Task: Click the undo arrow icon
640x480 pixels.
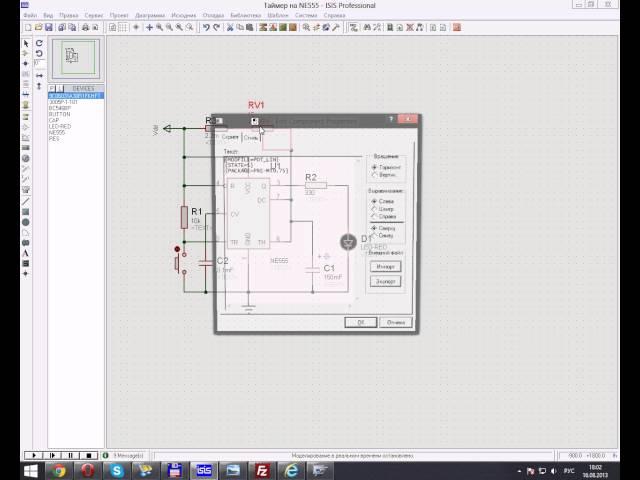Action: click(206, 27)
